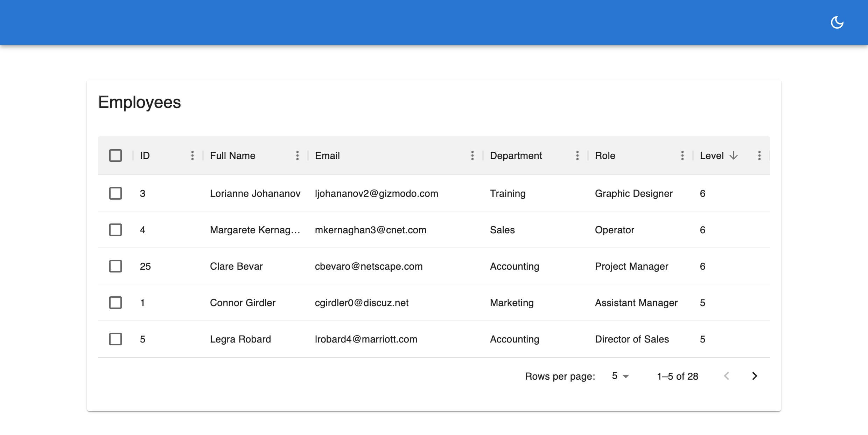Open the column menu for ID
Viewport: 868px width, 435px height.
click(x=193, y=156)
